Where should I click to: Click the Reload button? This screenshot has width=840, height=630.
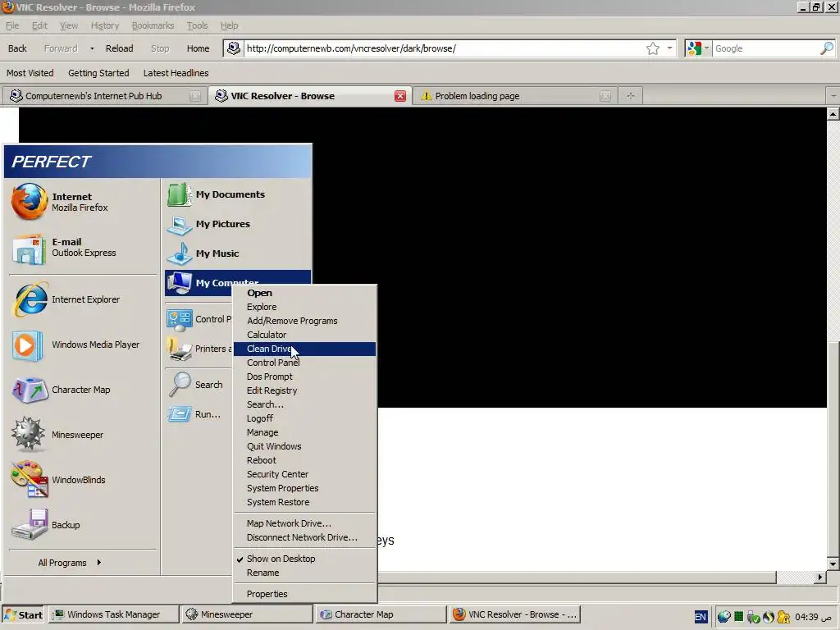pos(119,48)
